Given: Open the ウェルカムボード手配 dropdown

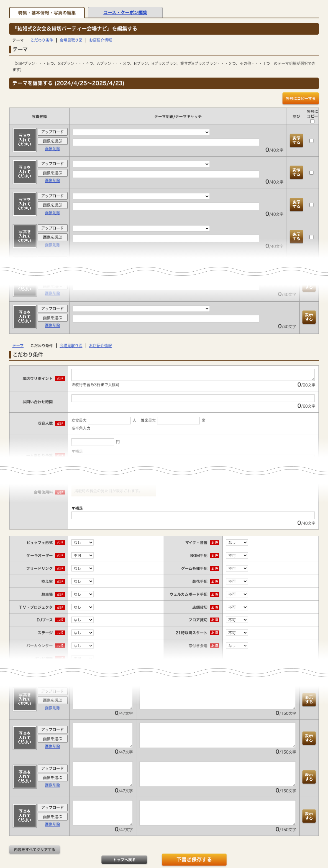Looking at the screenshot, I should pos(237,594).
